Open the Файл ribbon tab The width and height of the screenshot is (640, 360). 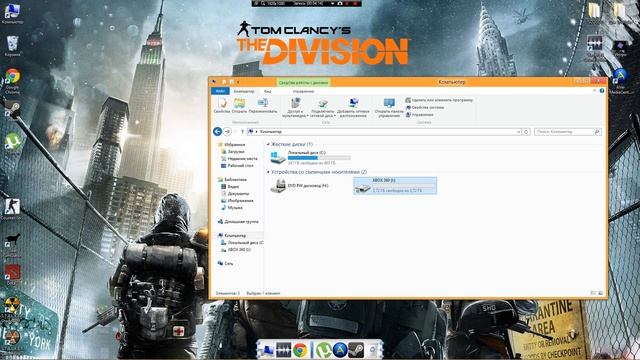coord(220,91)
